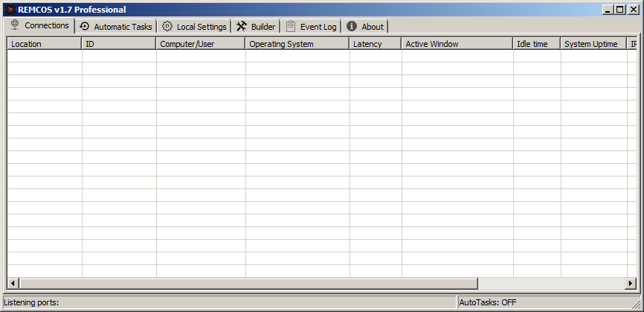Sort list by Computer/User column
The width and height of the screenshot is (644, 312).
coord(201,44)
